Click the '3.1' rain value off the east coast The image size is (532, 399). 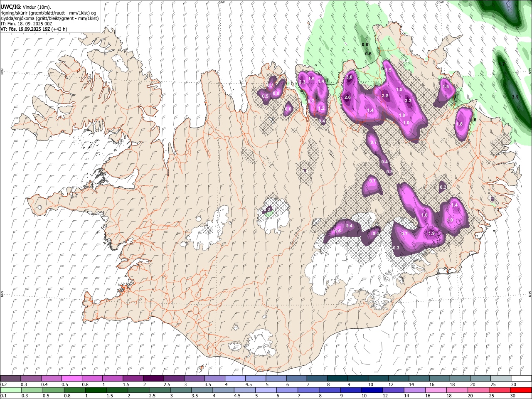pyautogui.click(x=515, y=97)
